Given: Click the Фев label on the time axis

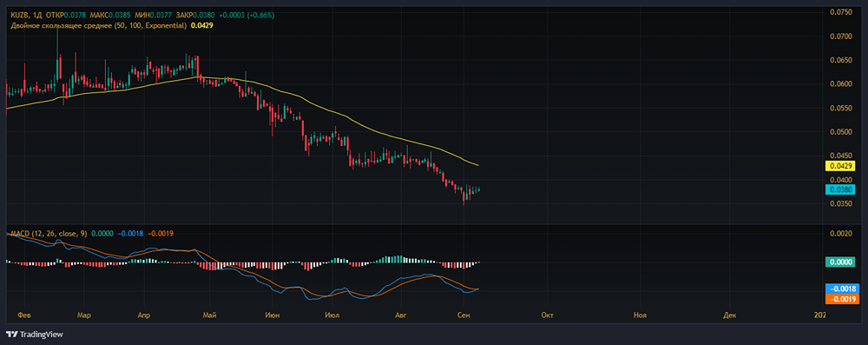Looking at the screenshot, I should 23,315.
